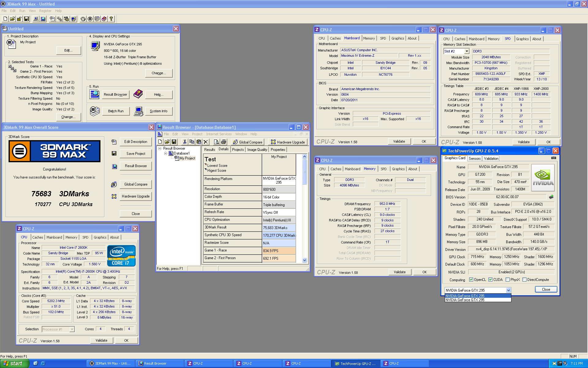This screenshot has width=588, height=368.
Task: Click TechPowerUp GPU-Z taskbar button
Action: 355,363
